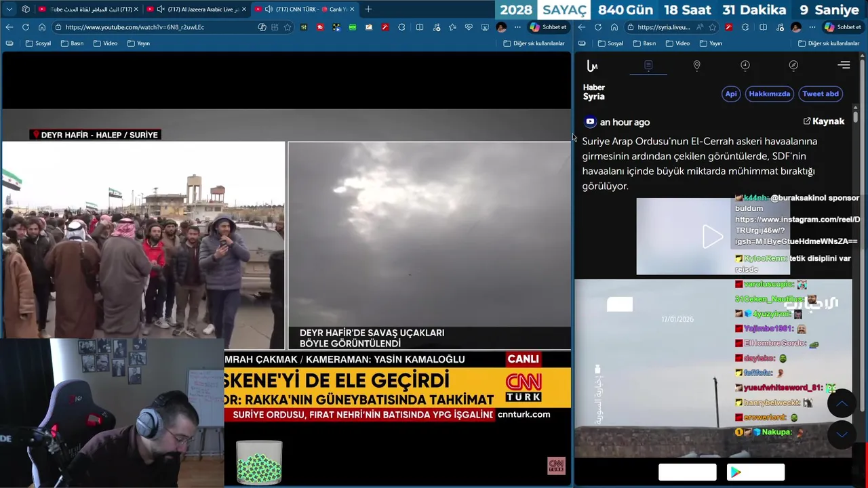
Task: Expand Sosyal bookmarks folder in left browser
Action: [x=38, y=43]
